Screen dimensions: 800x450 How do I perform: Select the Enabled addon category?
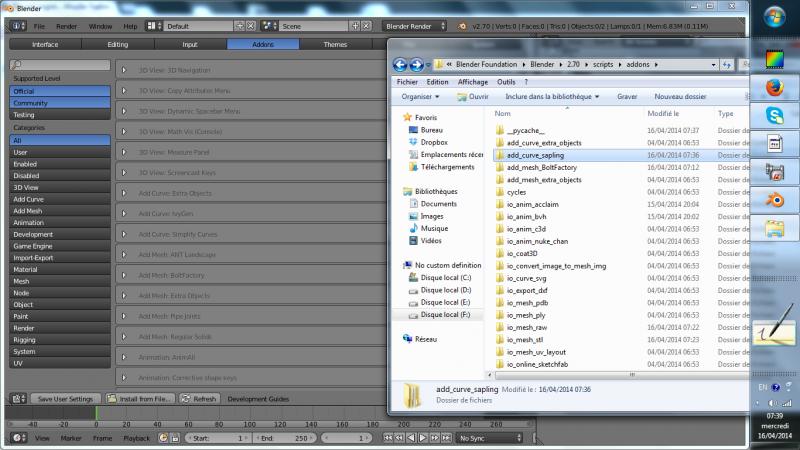tap(60, 164)
